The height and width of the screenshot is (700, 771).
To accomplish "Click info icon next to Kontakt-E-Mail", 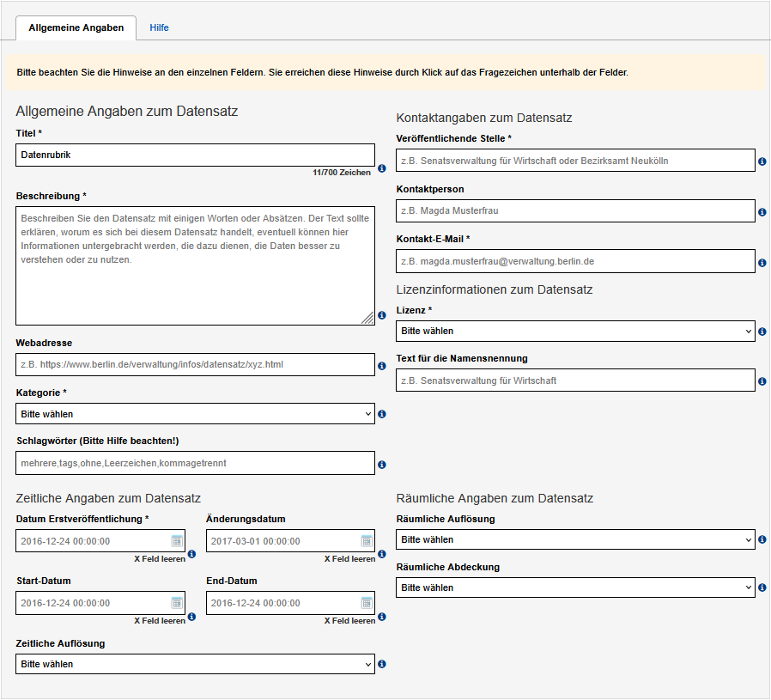I will pos(762,263).
